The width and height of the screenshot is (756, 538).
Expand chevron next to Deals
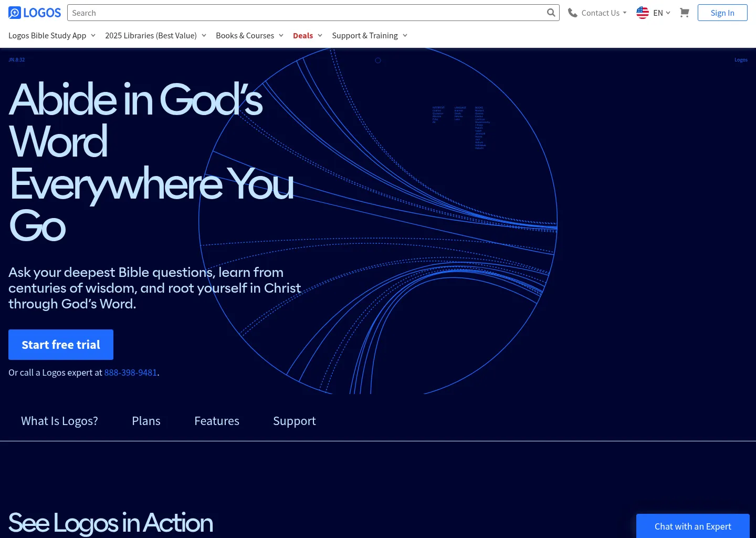[x=320, y=35]
